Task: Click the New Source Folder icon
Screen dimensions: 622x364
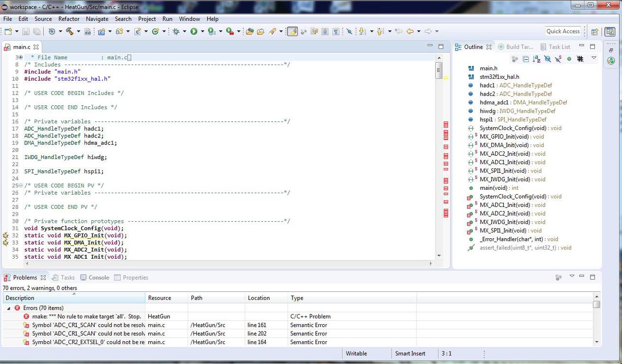Action: coord(119,32)
